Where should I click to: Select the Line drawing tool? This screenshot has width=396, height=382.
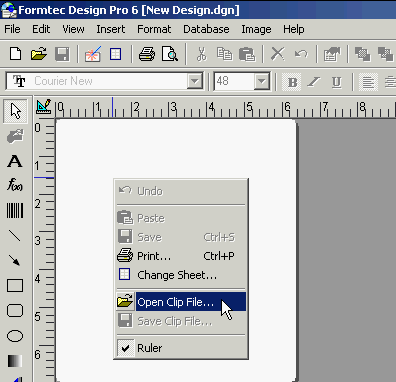[x=15, y=236]
